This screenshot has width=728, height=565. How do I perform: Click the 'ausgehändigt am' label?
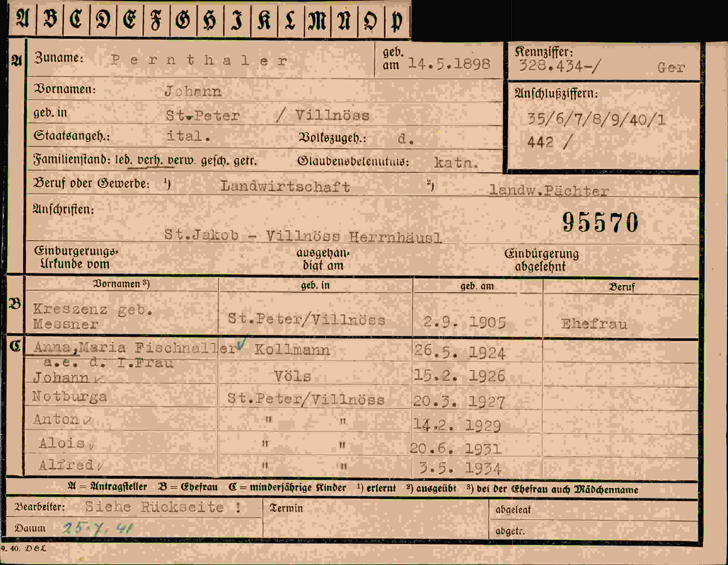[x=323, y=259]
